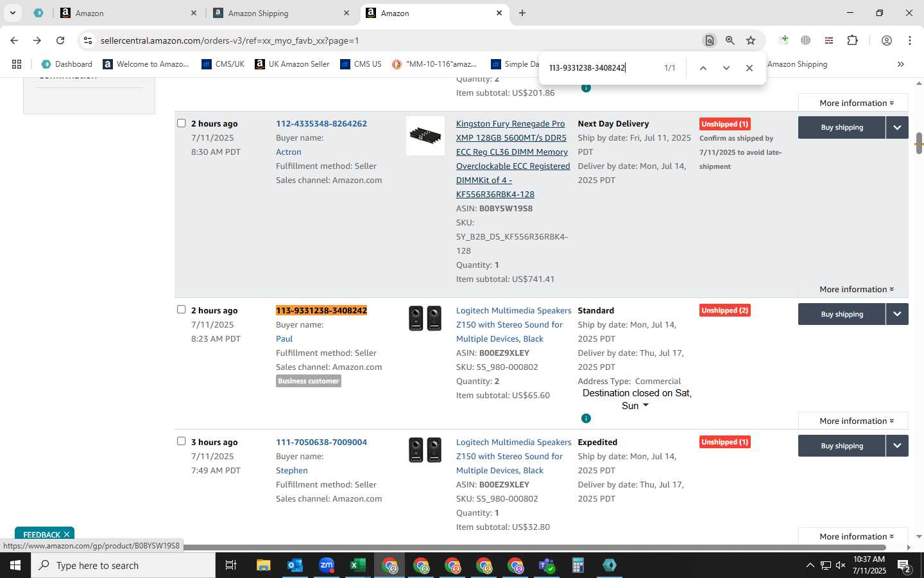Buy shipping for Actron's order

click(x=842, y=127)
